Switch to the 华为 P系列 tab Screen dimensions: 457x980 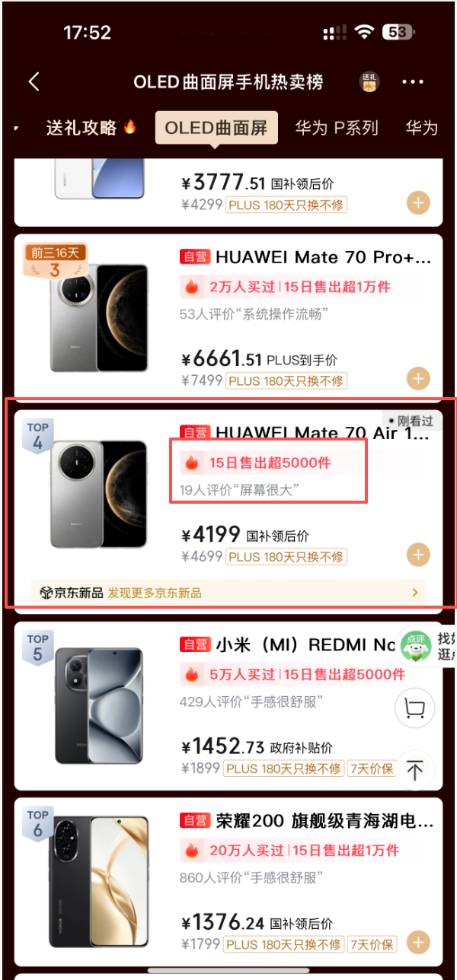point(336,128)
